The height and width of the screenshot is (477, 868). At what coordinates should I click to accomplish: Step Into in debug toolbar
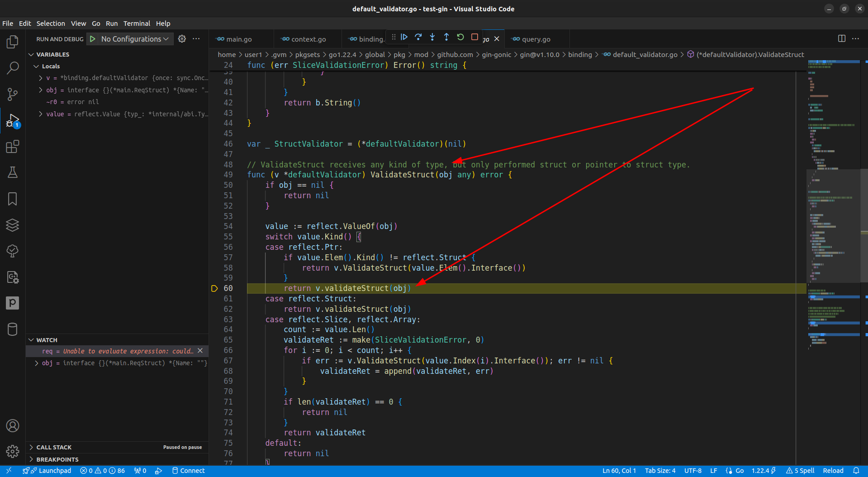click(432, 37)
